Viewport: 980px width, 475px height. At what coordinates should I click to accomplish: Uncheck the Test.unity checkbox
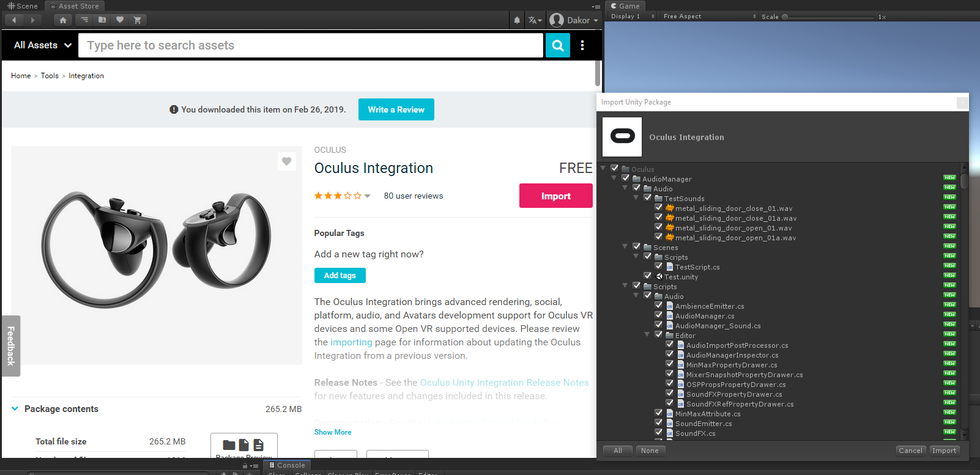[647, 276]
